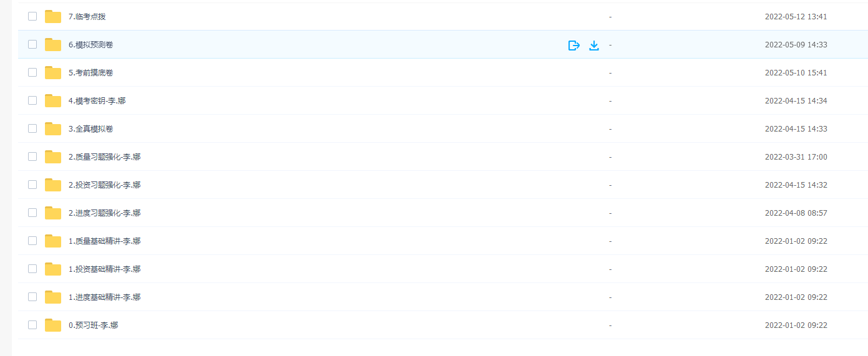Open folder name 3.全真模拟卷
868x356 pixels.
90,129
